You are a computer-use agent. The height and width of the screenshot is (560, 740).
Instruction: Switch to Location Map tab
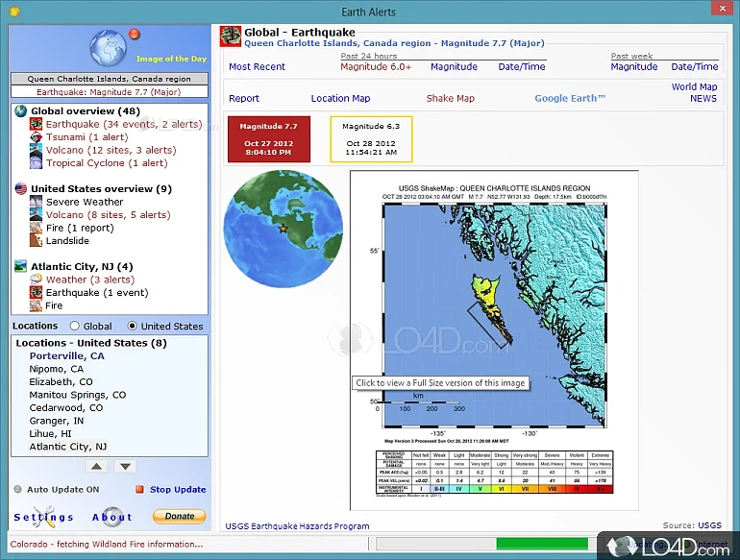341,98
